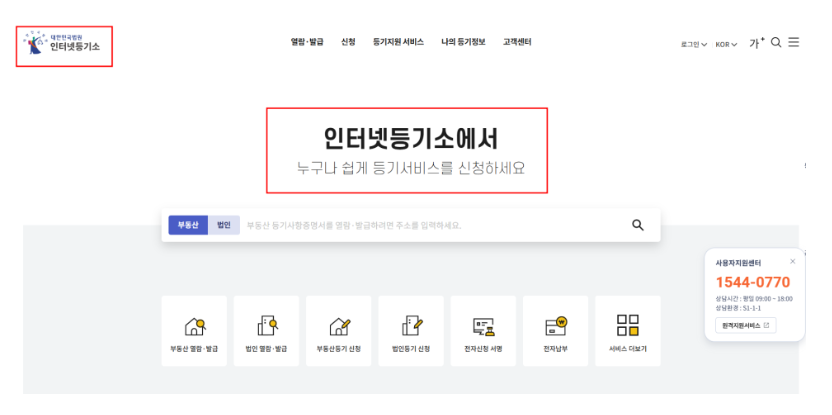Click the header search magnifier icon

pyautogui.click(x=776, y=42)
